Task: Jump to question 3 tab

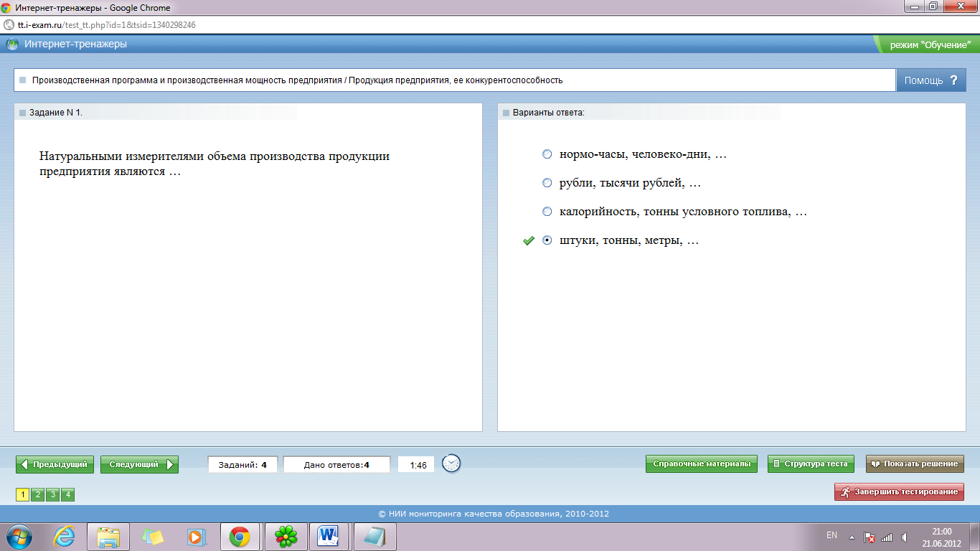Action: tap(52, 494)
